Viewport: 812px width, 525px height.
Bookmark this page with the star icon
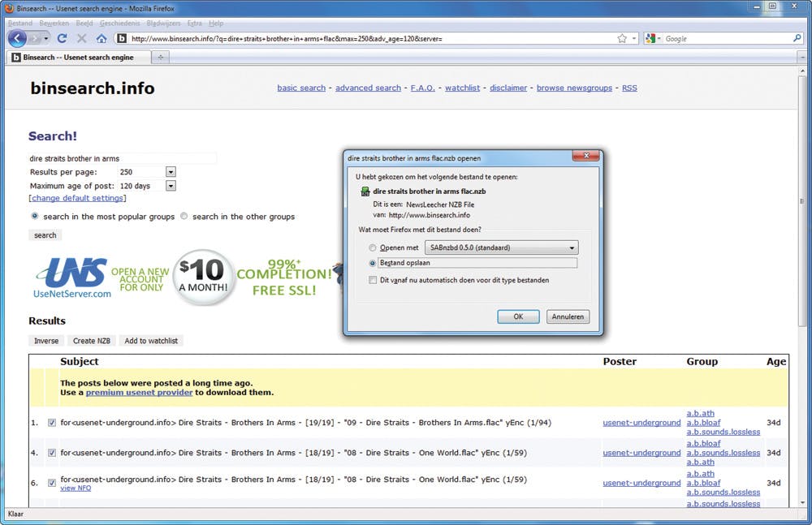[x=622, y=38]
